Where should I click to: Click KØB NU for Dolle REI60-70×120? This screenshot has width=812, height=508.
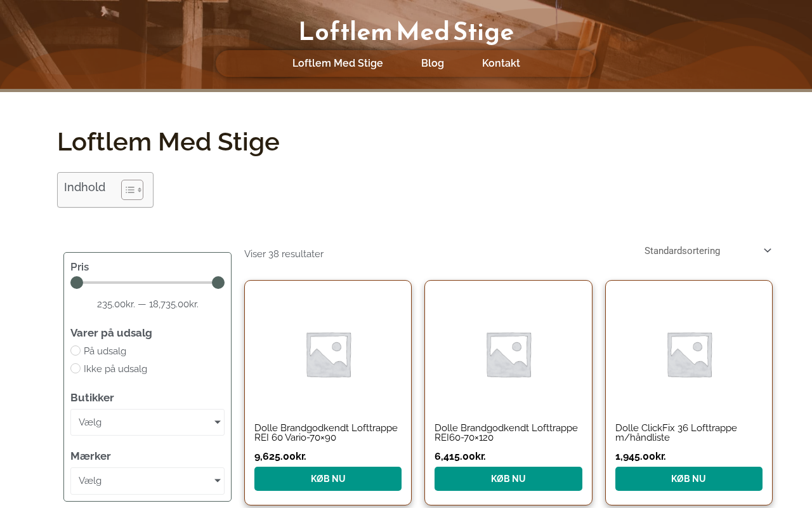tap(508, 479)
